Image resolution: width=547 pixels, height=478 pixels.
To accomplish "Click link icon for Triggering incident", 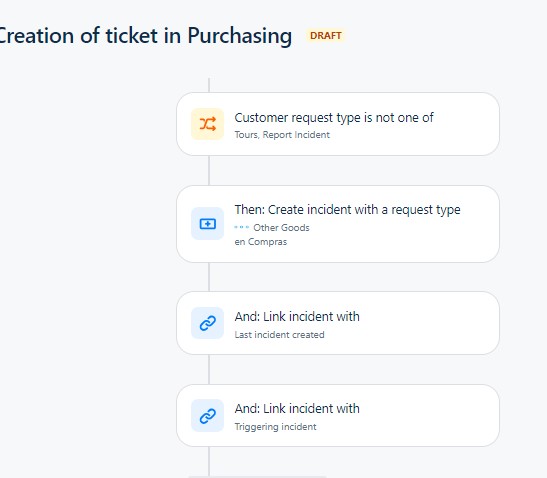I will pyautogui.click(x=207, y=416).
